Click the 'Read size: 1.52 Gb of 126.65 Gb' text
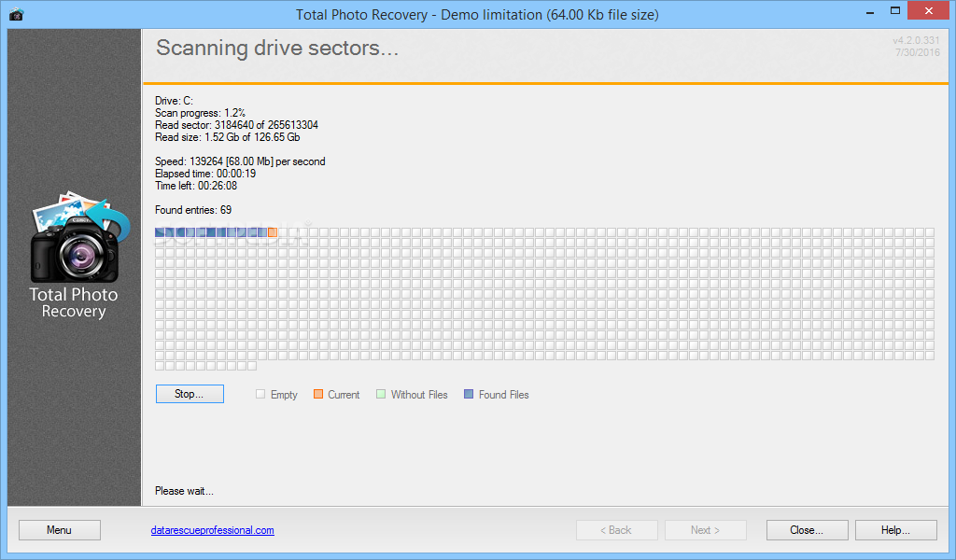Image resolution: width=956 pixels, height=560 pixels. point(228,137)
